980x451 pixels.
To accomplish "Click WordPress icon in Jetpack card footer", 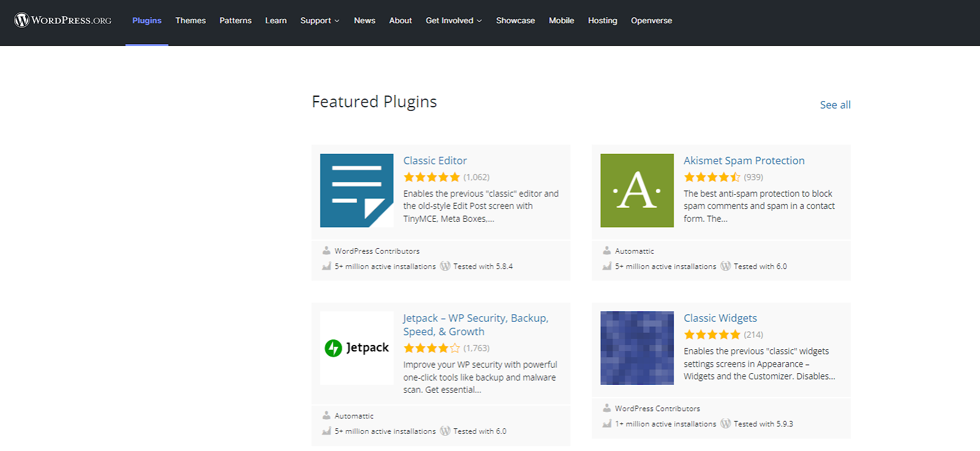I will click(445, 431).
